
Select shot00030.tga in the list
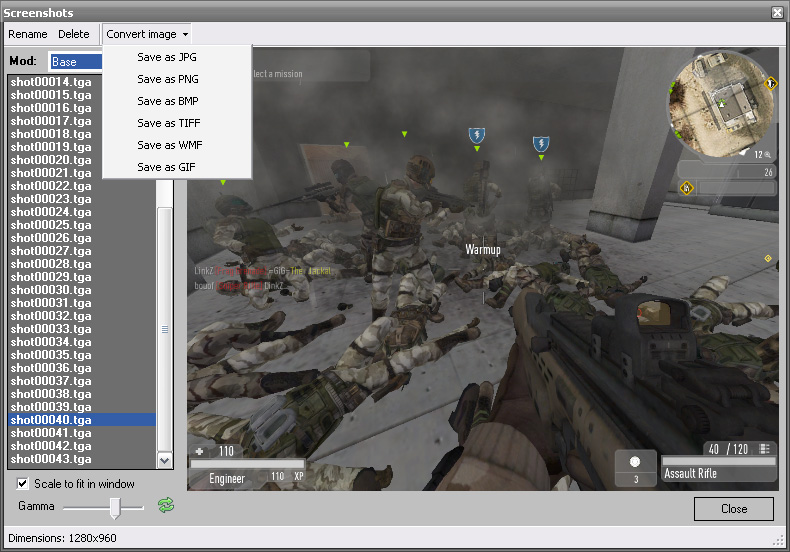pos(82,290)
